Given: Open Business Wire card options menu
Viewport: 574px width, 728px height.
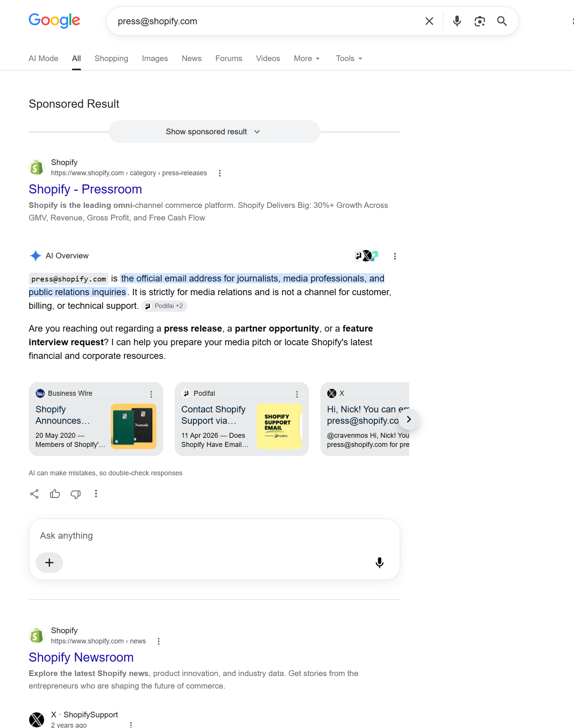Looking at the screenshot, I should (151, 394).
